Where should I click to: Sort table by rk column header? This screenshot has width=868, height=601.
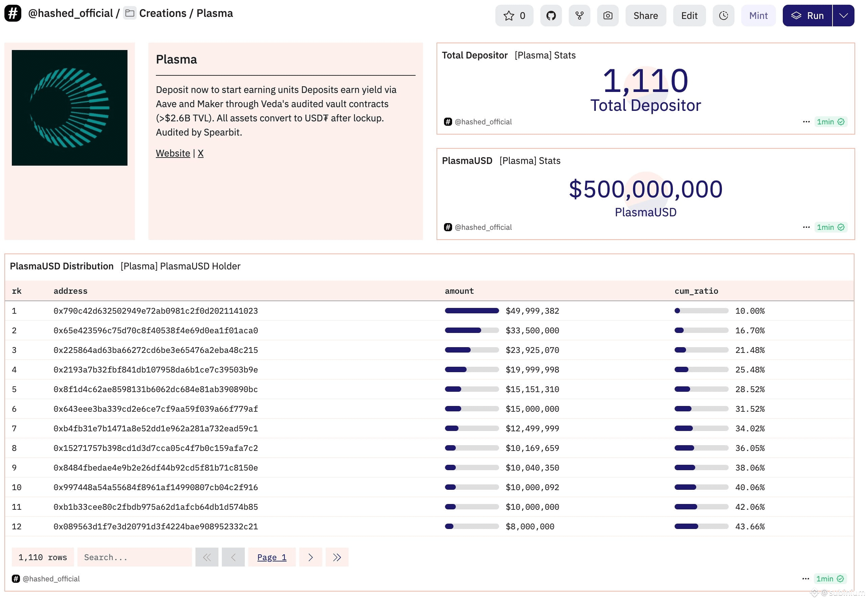[x=17, y=291]
